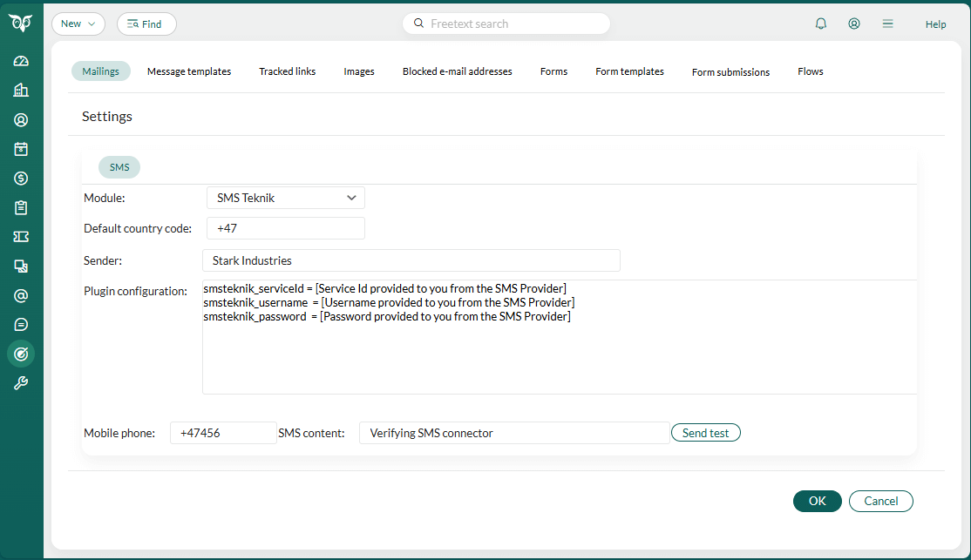The height and width of the screenshot is (560, 971).
Task: Open the Flows tab
Action: point(810,71)
